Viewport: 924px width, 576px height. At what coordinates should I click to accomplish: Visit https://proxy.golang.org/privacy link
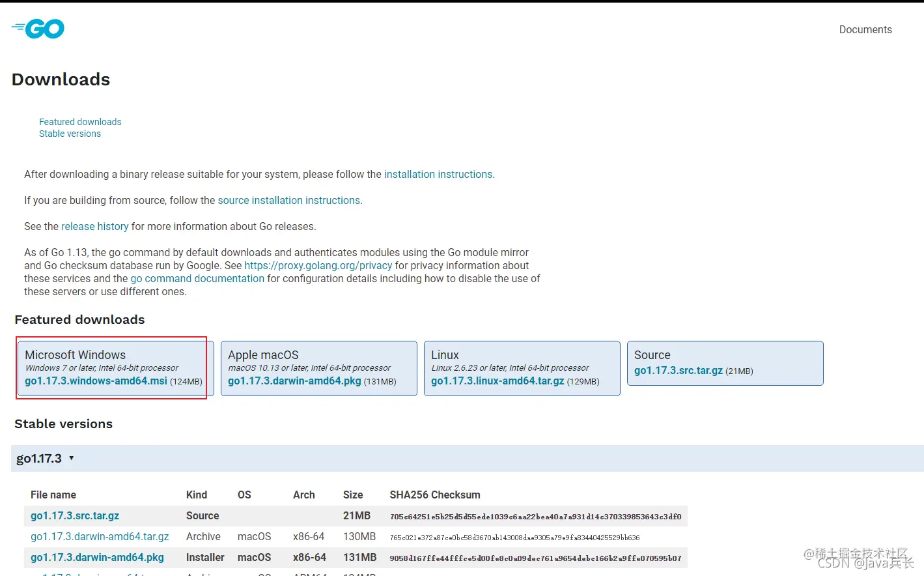(x=318, y=265)
